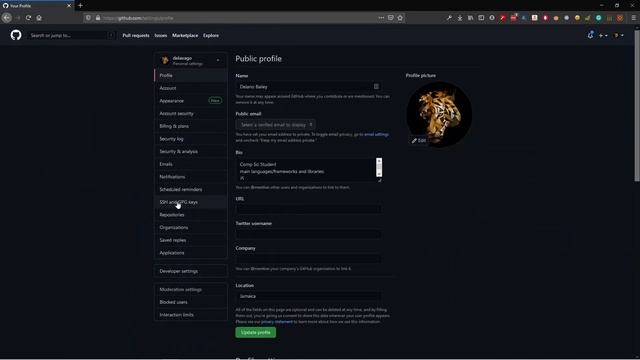Open Emails settings in sidebar
The height and width of the screenshot is (360, 640).
[x=191, y=164]
